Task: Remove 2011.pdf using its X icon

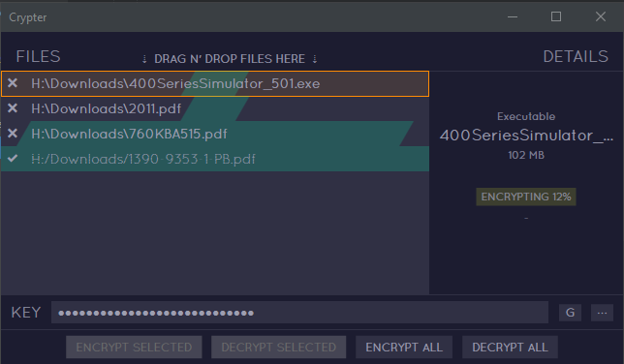Action: (13, 108)
